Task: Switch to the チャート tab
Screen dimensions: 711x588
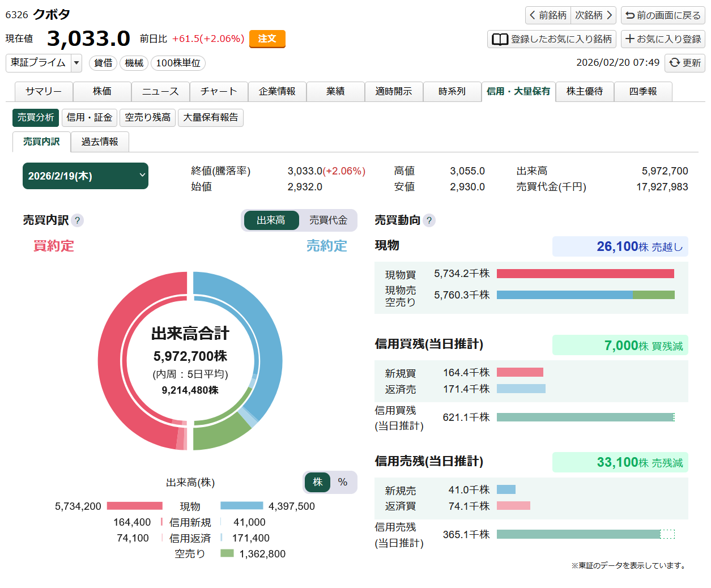Action: click(219, 91)
